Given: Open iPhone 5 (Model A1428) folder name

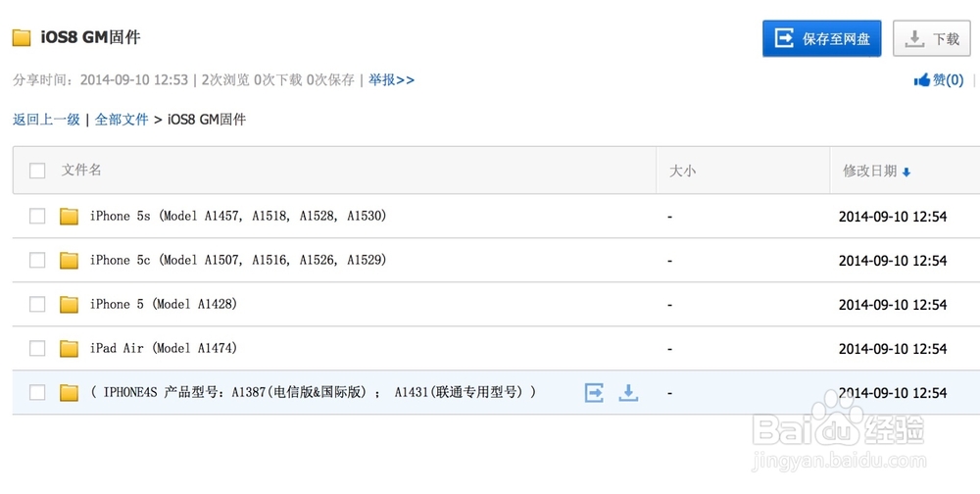Looking at the screenshot, I should point(164,304).
